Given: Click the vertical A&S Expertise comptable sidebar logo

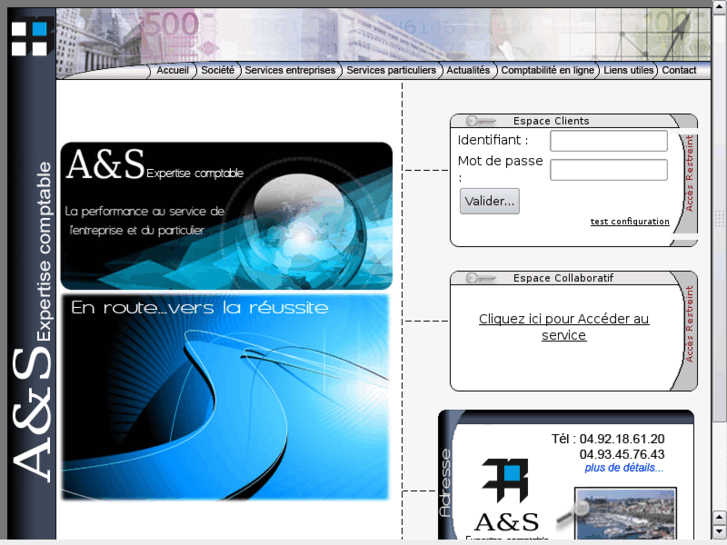Looking at the screenshot, I should [x=32, y=320].
